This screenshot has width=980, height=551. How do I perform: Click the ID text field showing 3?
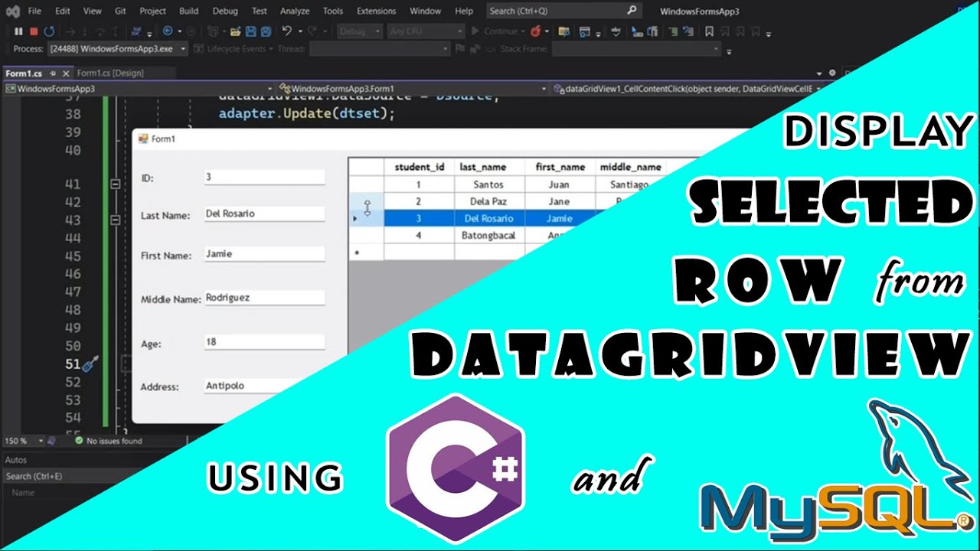264,177
